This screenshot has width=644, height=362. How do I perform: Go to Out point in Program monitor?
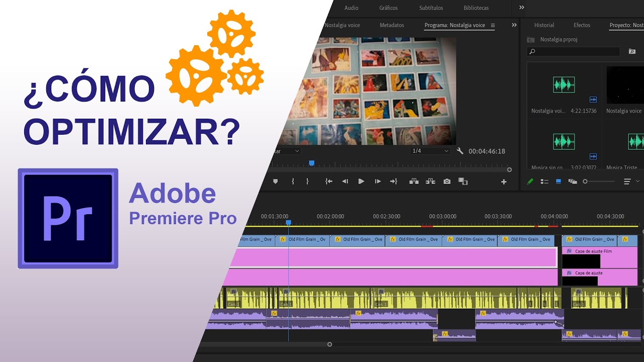(394, 182)
